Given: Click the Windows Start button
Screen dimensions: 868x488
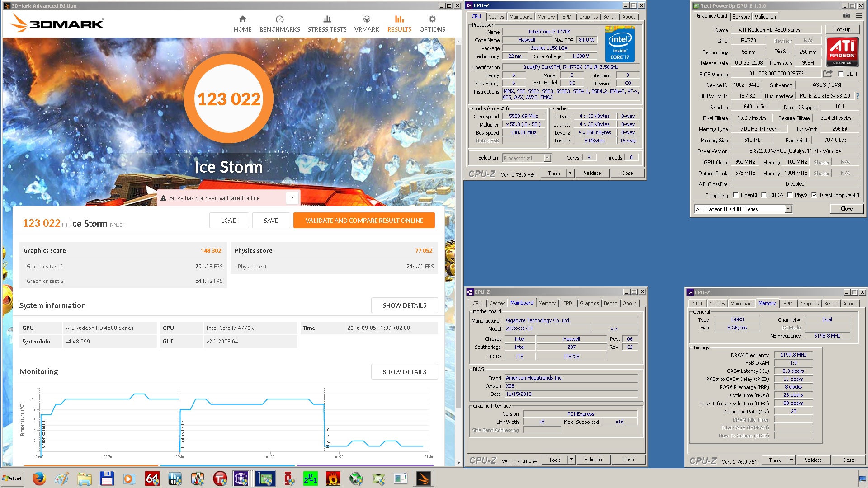Looking at the screenshot, I should point(13,479).
